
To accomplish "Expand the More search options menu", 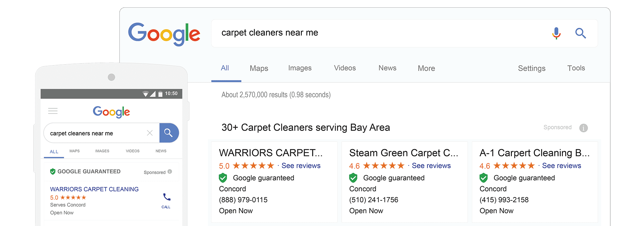I will tap(426, 68).
